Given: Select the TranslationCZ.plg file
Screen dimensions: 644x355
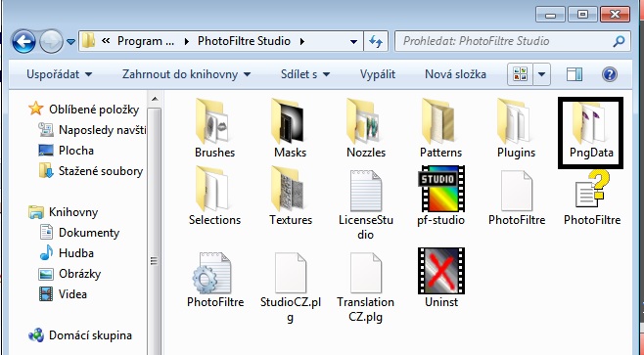Looking at the screenshot, I should pyautogui.click(x=365, y=288).
